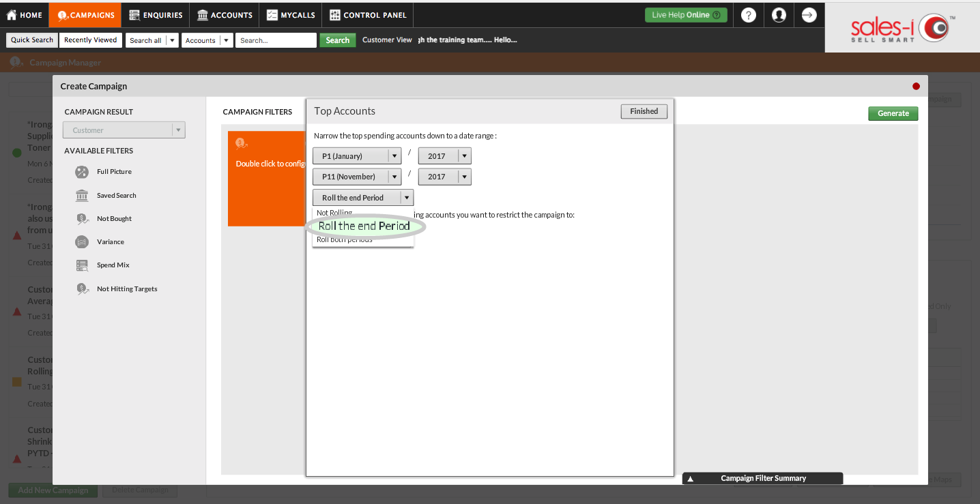
Task: Click the logout arrow icon
Action: click(809, 15)
